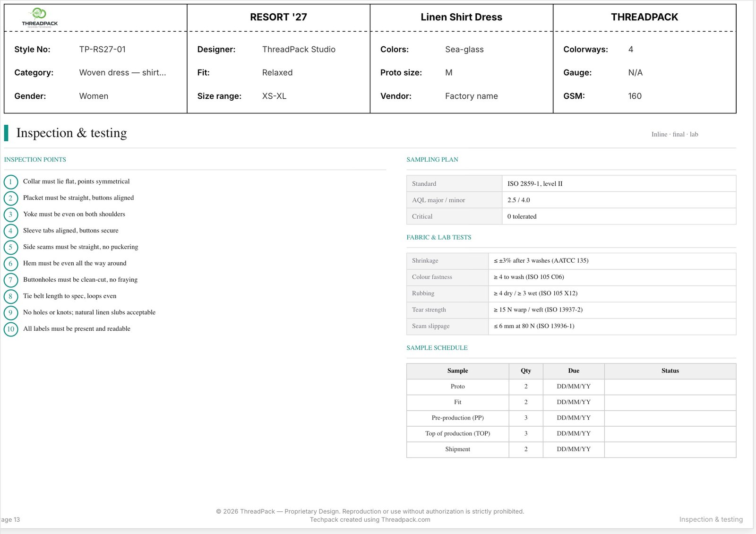Viewport: 756px width, 534px height.
Task: Click the Seam slippage requirement cell
Action: click(x=612, y=326)
